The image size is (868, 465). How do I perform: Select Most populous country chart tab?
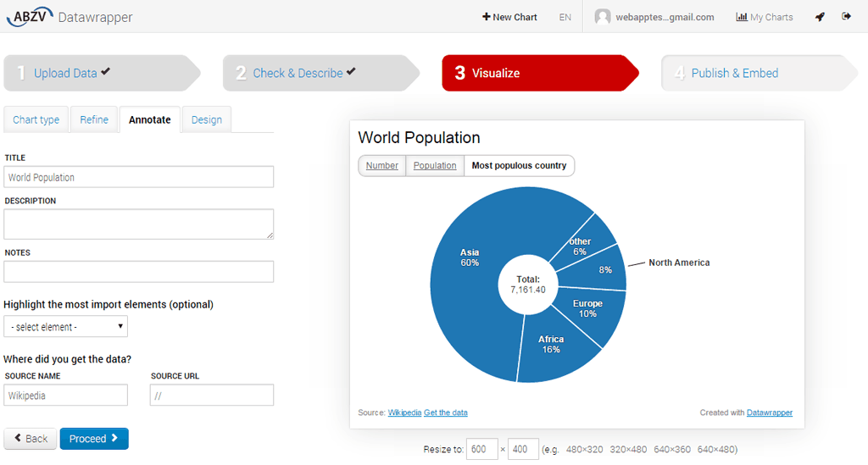click(x=519, y=165)
